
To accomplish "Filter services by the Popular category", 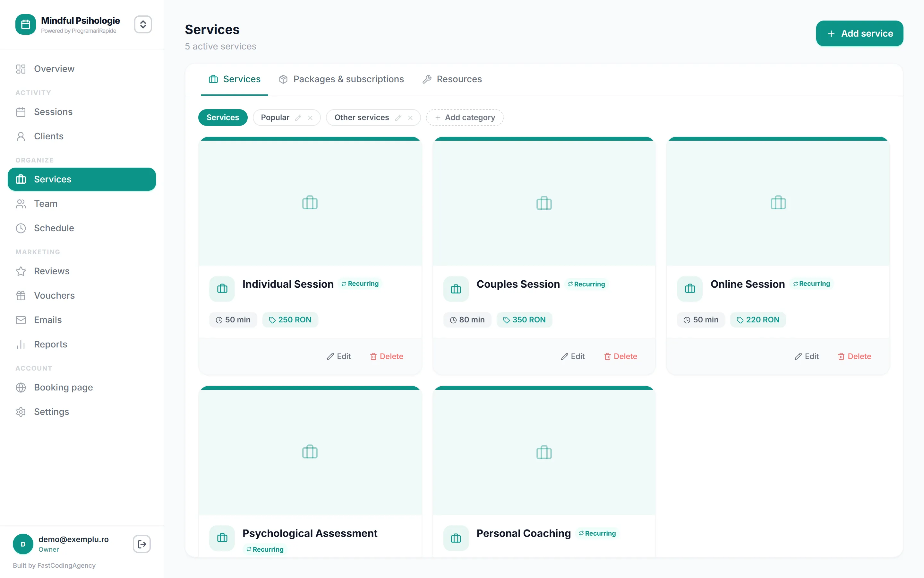I will click(x=275, y=117).
